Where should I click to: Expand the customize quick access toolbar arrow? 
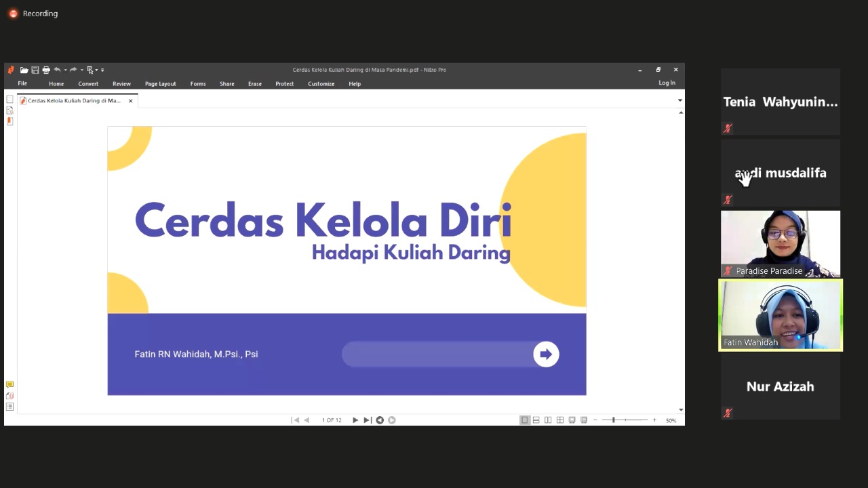(x=102, y=70)
